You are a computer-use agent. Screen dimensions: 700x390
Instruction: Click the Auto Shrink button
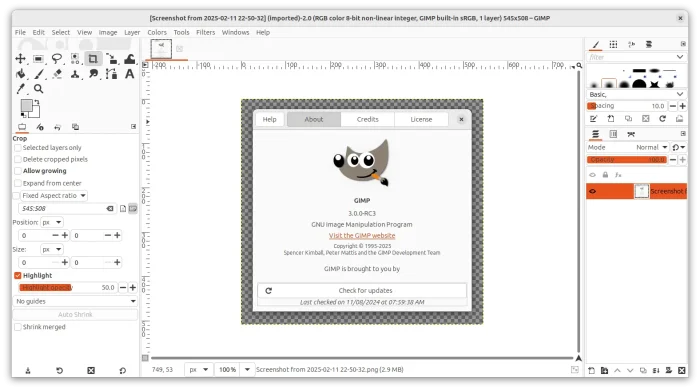(x=75, y=315)
